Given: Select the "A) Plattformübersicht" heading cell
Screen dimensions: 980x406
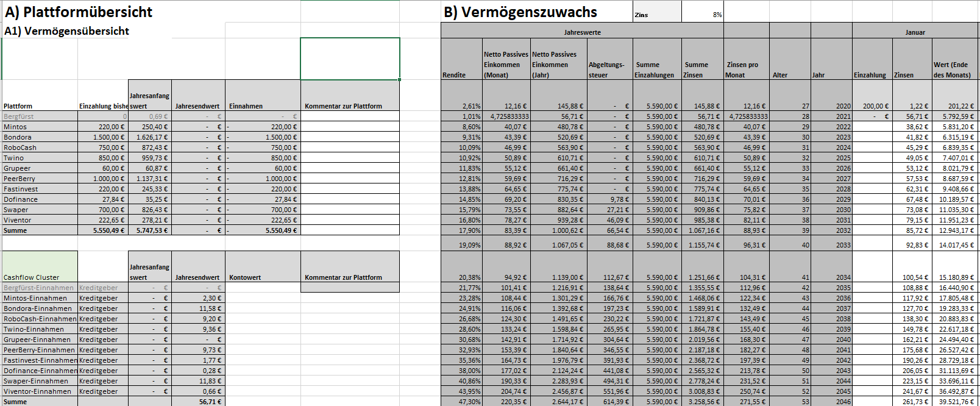Looking at the screenshot, I should point(78,12).
